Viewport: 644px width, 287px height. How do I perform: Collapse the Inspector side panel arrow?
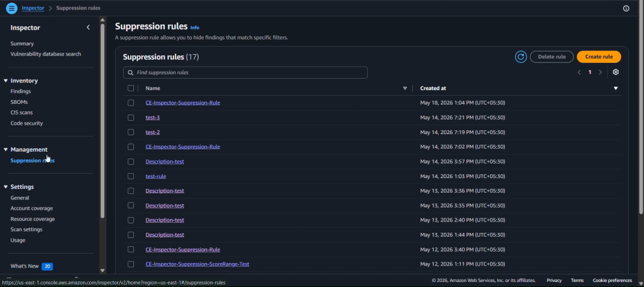88,28
